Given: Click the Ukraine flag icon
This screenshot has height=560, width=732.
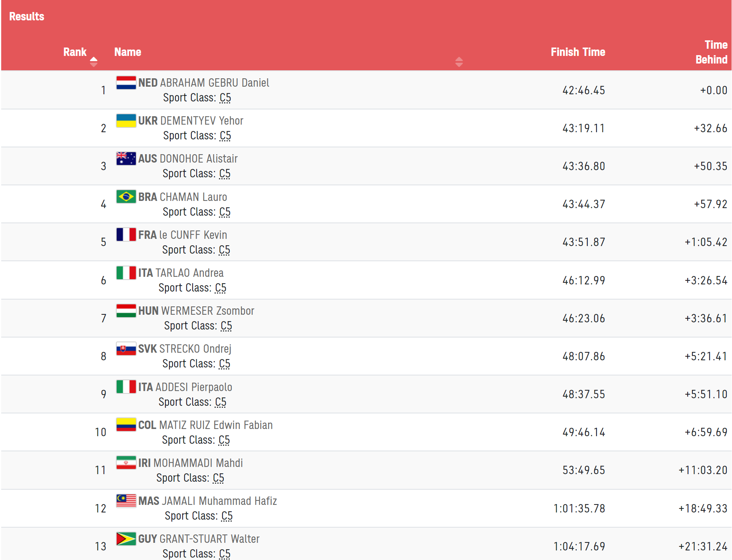Looking at the screenshot, I should (x=126, y=121).
